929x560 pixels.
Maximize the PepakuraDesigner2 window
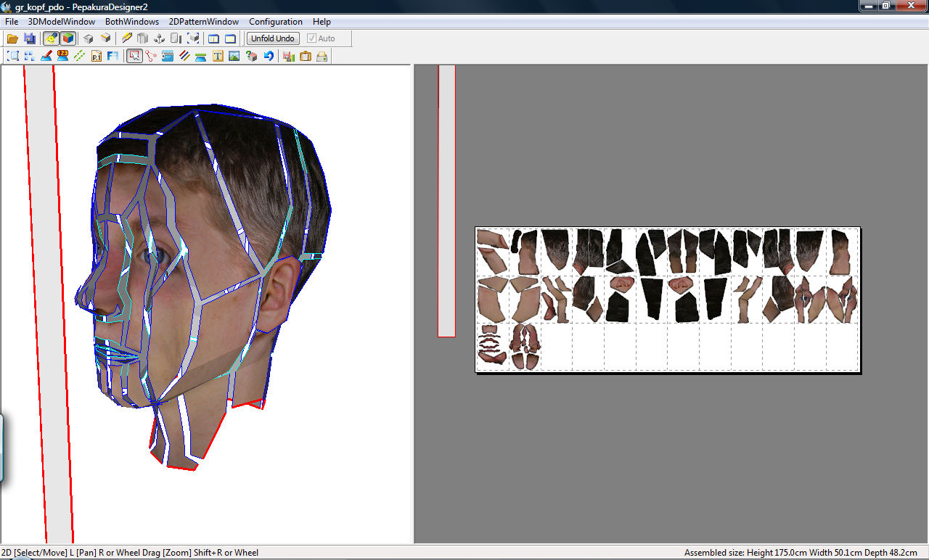887,5
